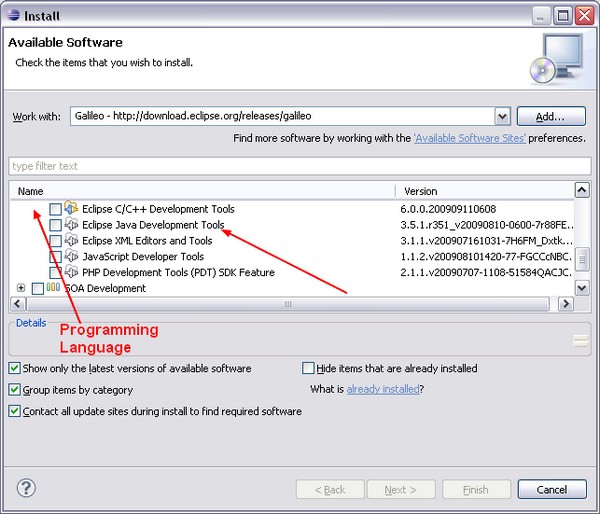Open the Work with site dropdown

pos(502,116)
